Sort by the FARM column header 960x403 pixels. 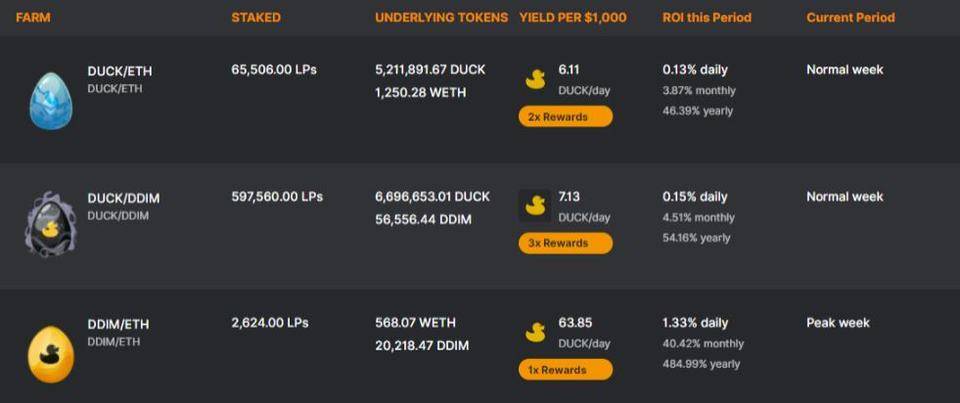pos(33,17)
